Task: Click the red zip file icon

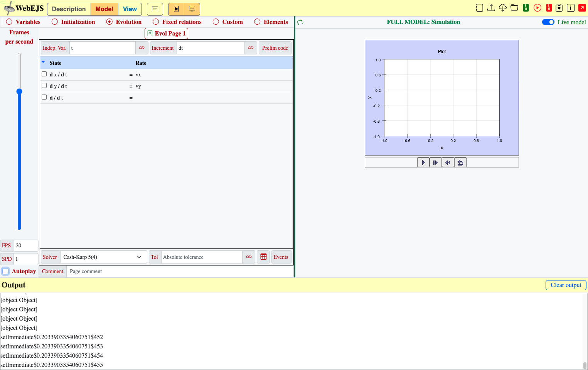Action: 549,8
